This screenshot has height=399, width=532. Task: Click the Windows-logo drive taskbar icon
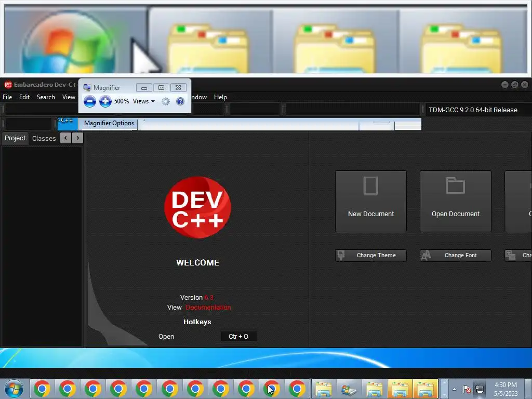pyautogui.click(x=349, y=389)
